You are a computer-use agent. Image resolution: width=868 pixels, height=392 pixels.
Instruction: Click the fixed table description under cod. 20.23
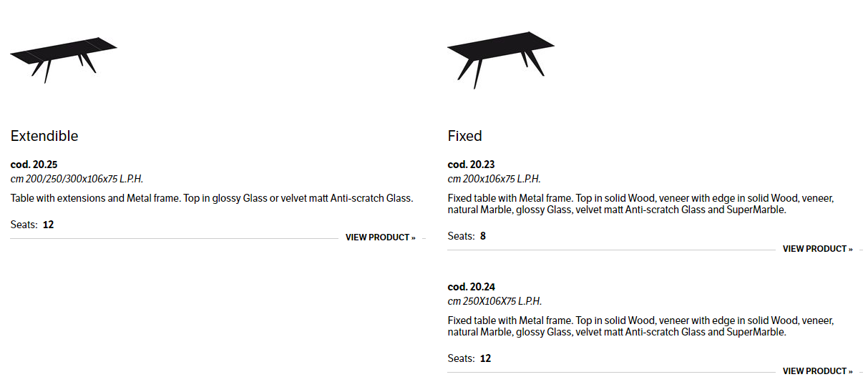coord(640,204)
